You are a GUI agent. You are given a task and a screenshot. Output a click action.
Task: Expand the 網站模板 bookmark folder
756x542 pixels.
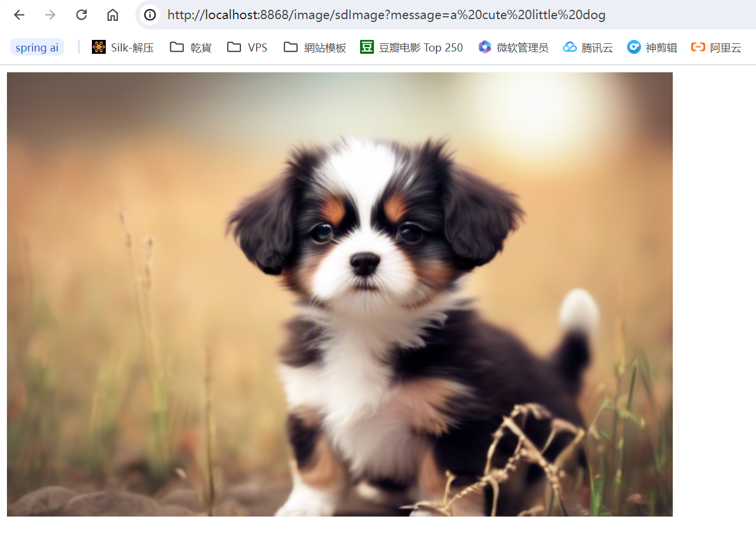click(315, 47)
